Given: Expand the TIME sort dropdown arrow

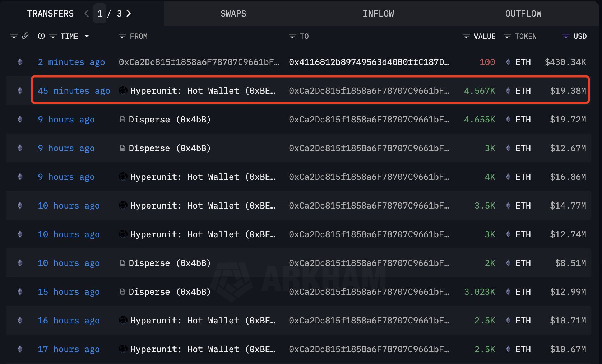Looking at the screenshot, I should coord(87,36).
